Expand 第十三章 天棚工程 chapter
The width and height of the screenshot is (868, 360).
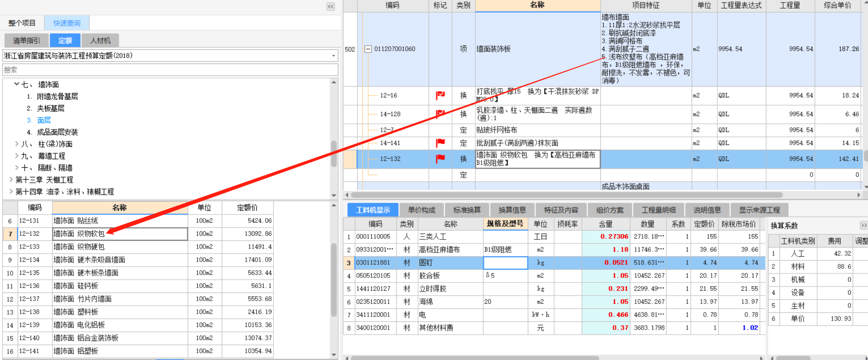coord(11,180)
